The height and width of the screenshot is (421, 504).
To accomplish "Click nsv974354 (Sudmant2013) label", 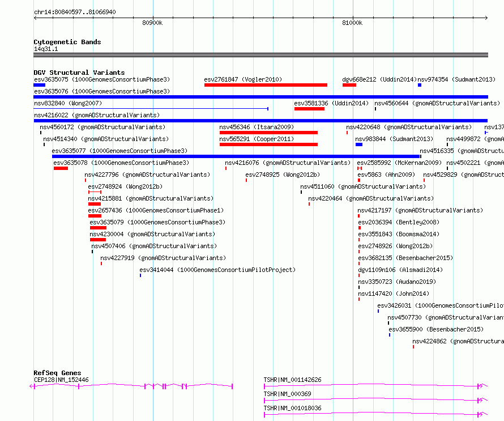I will 456,79.
